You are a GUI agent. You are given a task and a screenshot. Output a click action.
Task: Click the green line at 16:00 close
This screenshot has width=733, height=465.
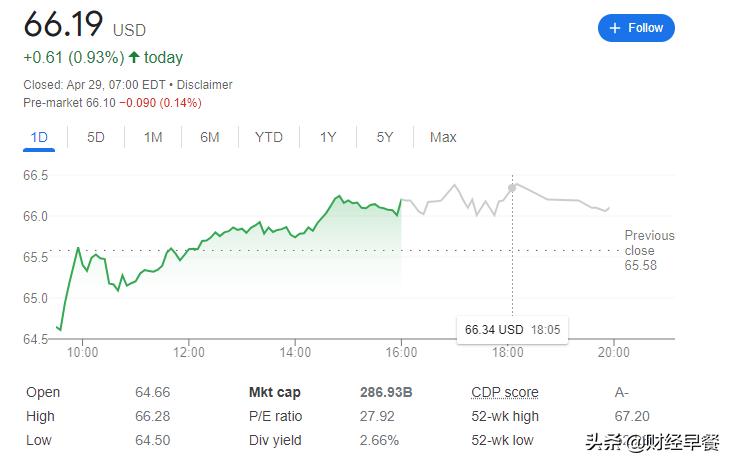click(401, 201)
